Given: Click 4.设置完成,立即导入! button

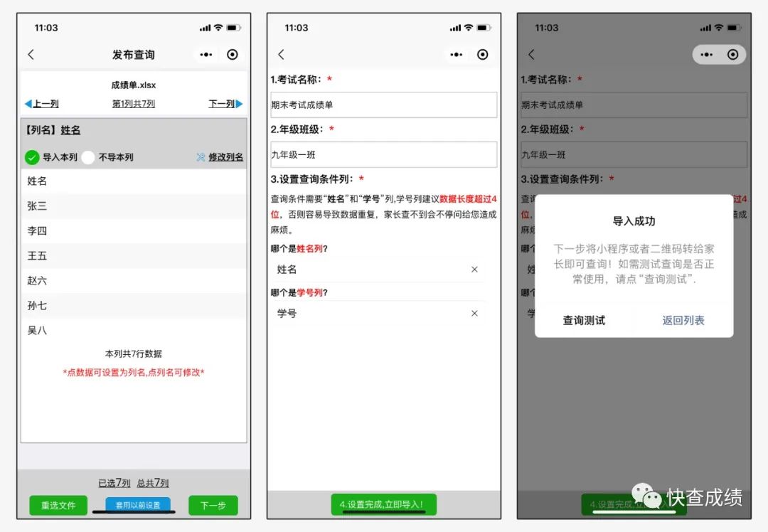Looking at the screenshot, I should pos(383,504).
